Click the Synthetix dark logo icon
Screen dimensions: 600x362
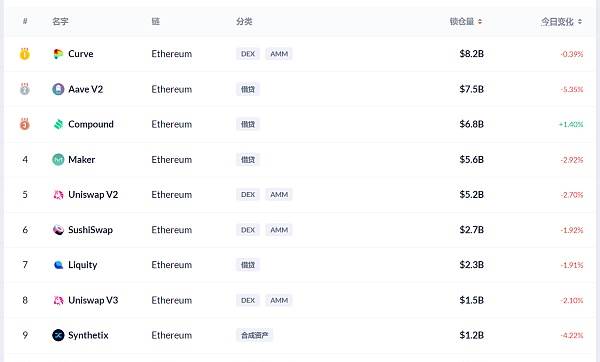click(x=58, y=335)
